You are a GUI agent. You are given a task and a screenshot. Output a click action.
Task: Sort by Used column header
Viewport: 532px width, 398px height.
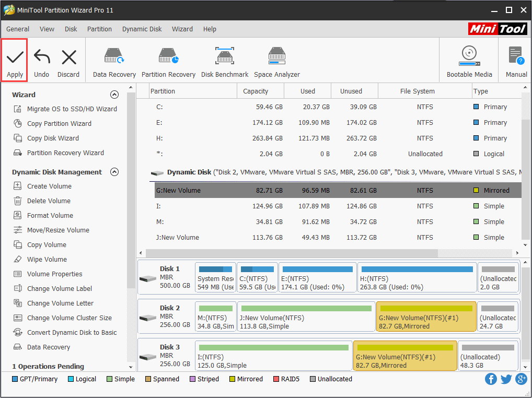[308, 91]
